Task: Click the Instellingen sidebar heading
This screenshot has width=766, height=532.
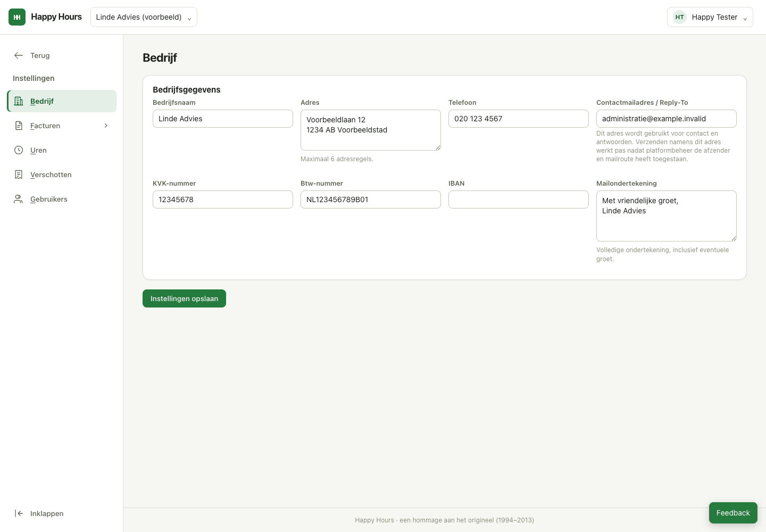Action: (x=34, y=78)
